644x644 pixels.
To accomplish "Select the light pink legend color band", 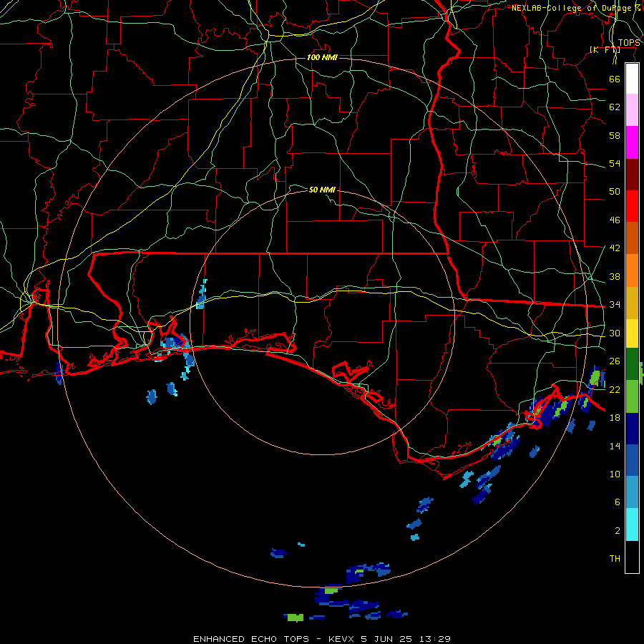I will [x=632, y=110].
